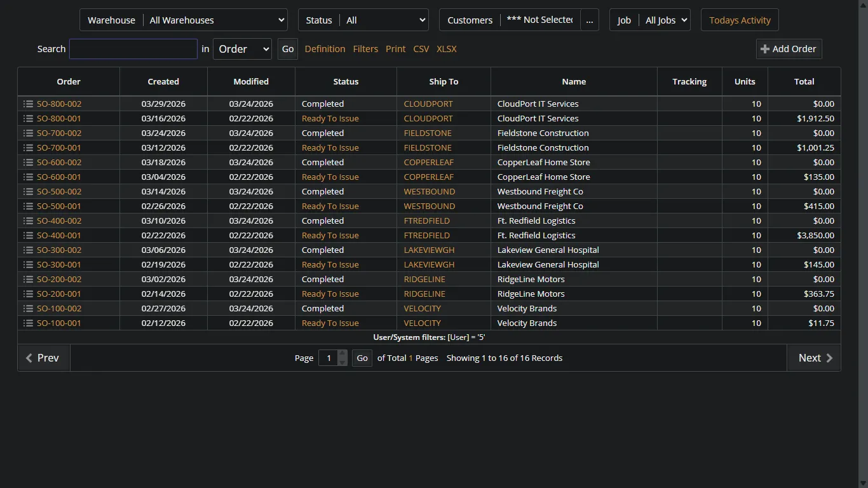Screen dimensions: 868x488
Task: Open row menu icon for SO-800-001
Action: pyautogui.click(x=28, y=118)
